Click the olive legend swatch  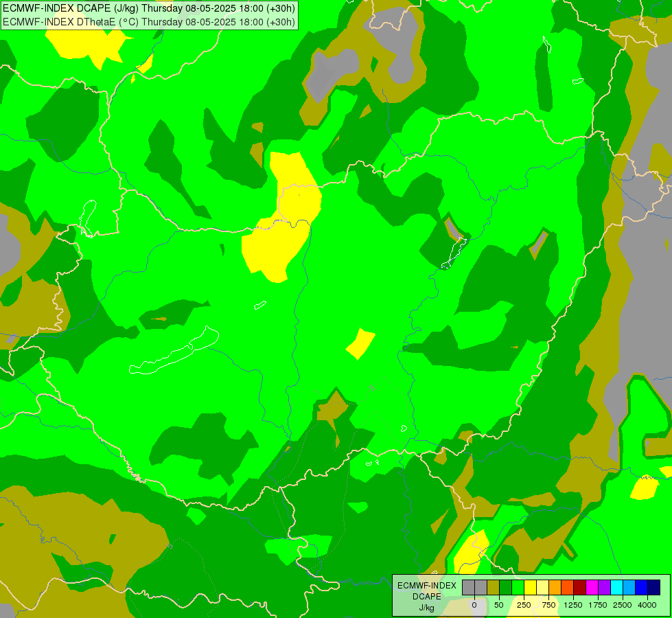494,587
